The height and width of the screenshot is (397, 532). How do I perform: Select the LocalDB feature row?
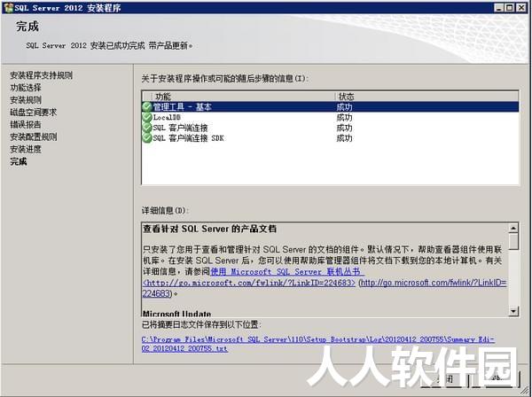click(x=330, y=117)
